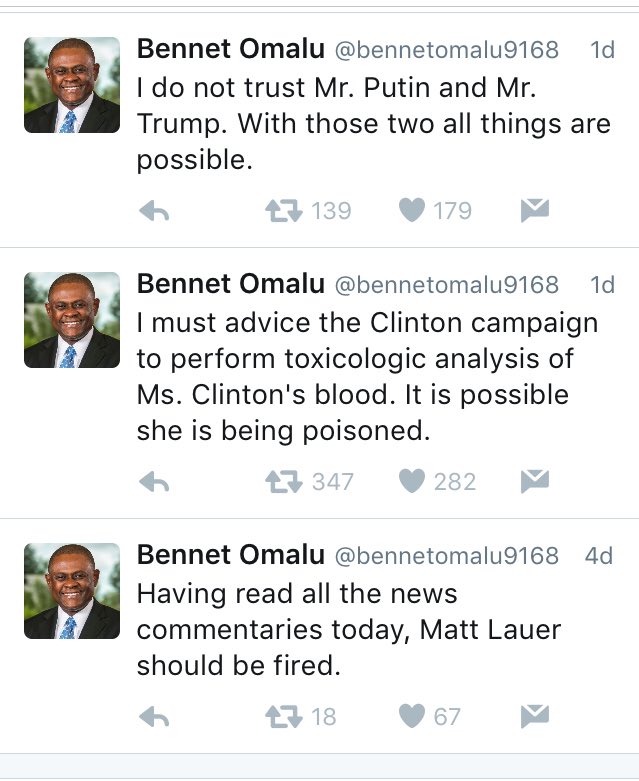
Task: Share the Clinton tweet by direct message
Action: coord(535,481)
